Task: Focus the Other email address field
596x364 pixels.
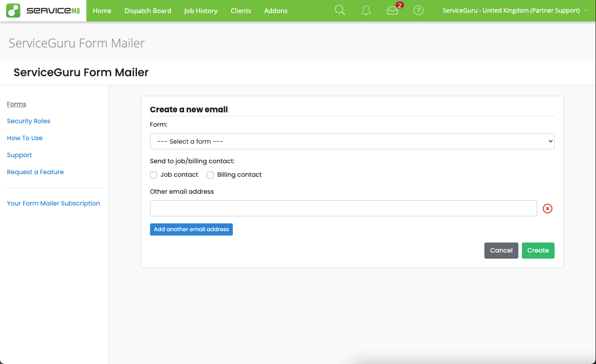Action: 344,209
